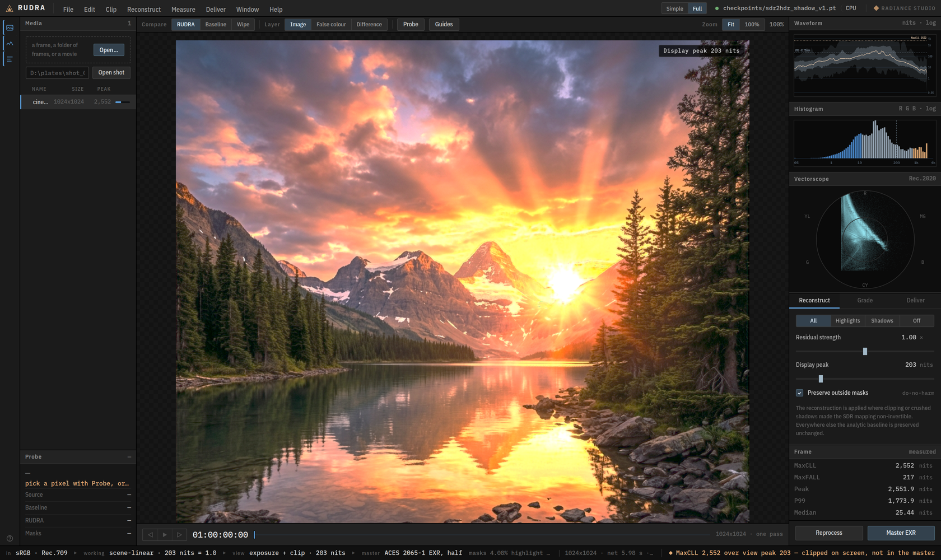The height and width of the screenshot is (560, 941).
Task: Show the Difference layer
Action: coord(369,25)
